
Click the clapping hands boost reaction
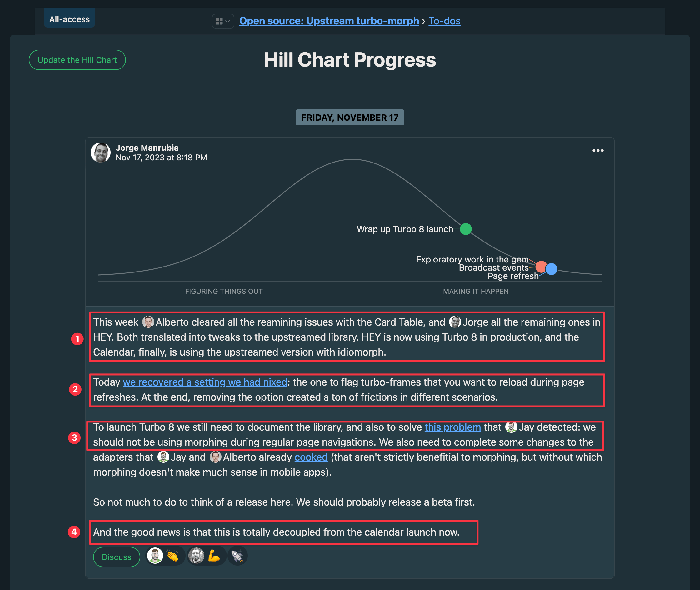click(173, 556)
